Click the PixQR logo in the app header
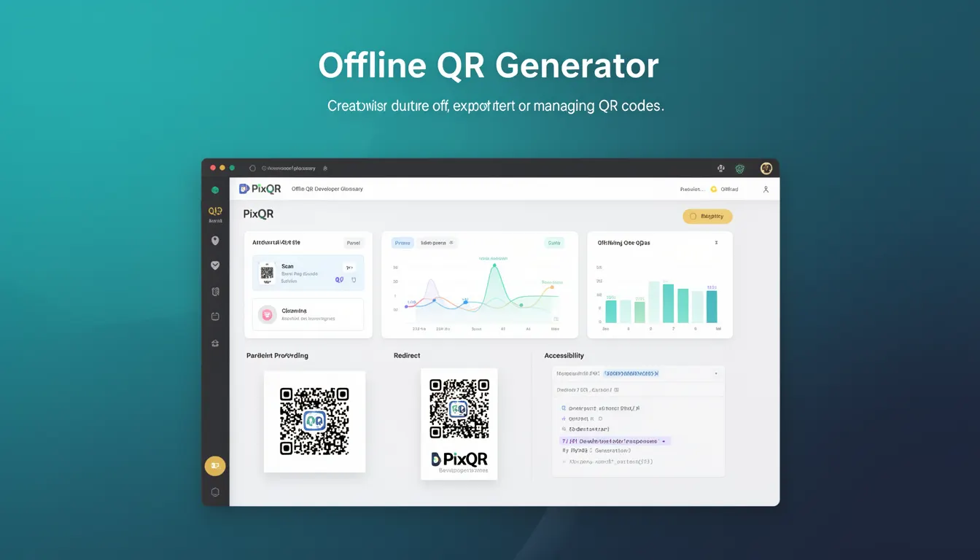Screen dimensions: 980x560 click(x=260, y=189)
